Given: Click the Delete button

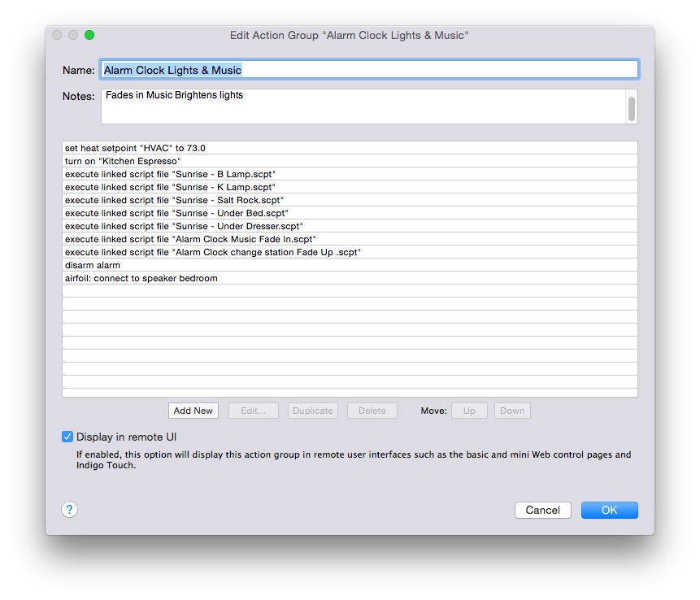Looking at the screenshot, I should point(372,411).
